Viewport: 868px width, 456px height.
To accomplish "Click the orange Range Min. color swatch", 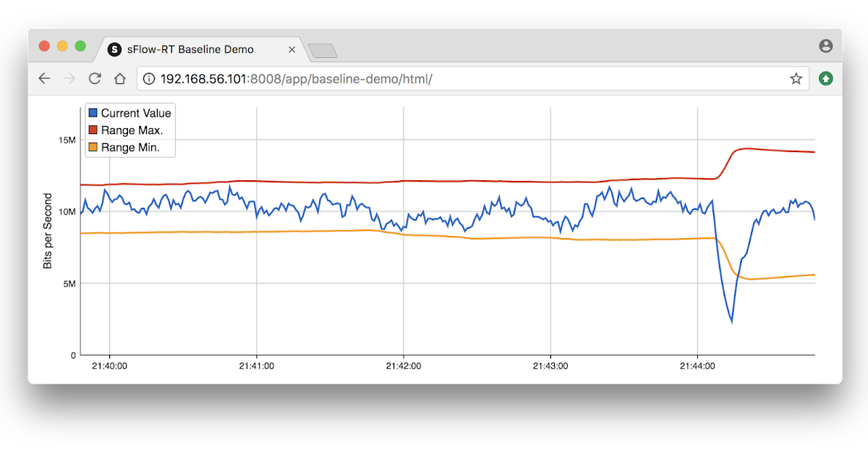I will 93,147.
